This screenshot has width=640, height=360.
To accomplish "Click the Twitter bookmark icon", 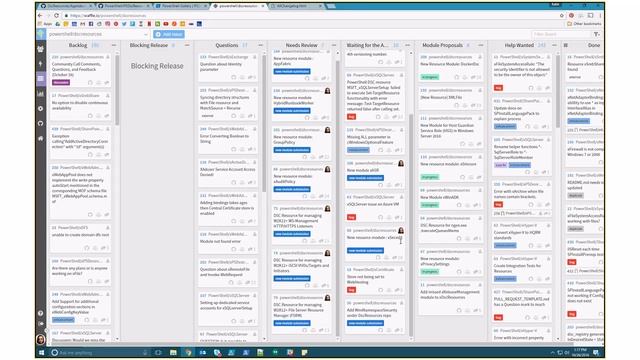I will click(124, 24).
